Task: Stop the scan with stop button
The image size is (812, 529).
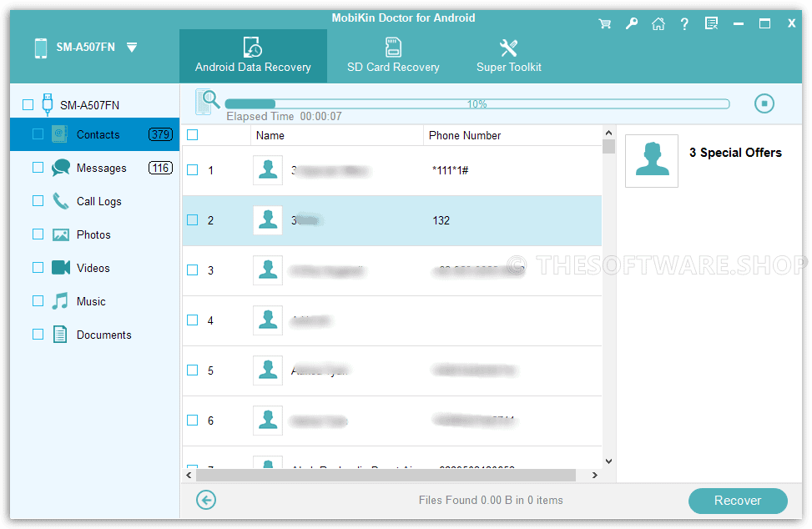Action: tap(764, 103)
